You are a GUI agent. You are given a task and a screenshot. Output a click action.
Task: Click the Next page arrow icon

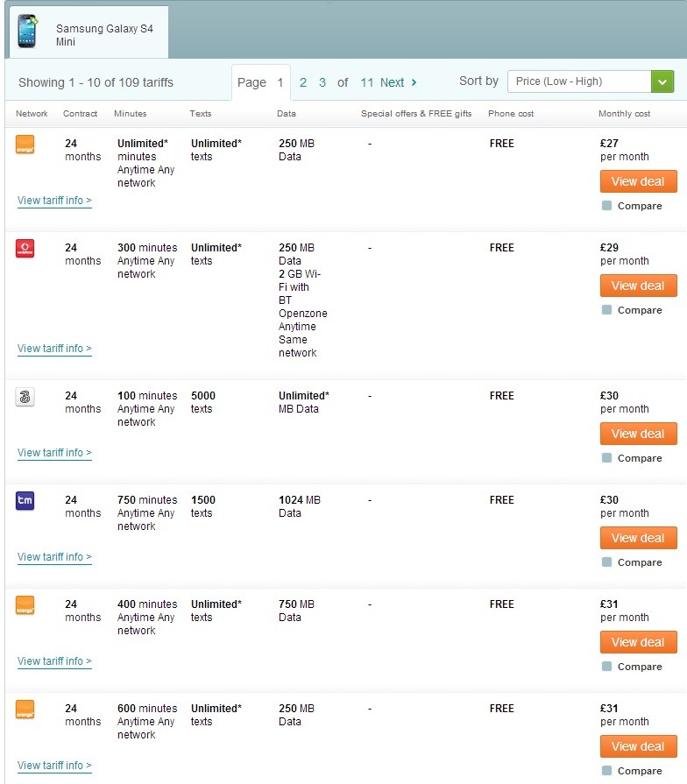pos(414,82)
